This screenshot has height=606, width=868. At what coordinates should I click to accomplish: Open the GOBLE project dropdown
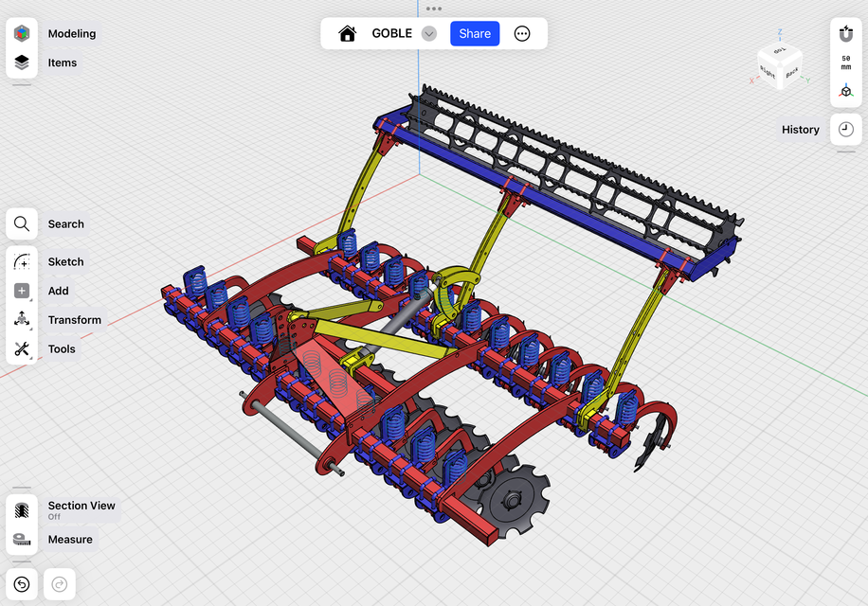click(428, 32)
